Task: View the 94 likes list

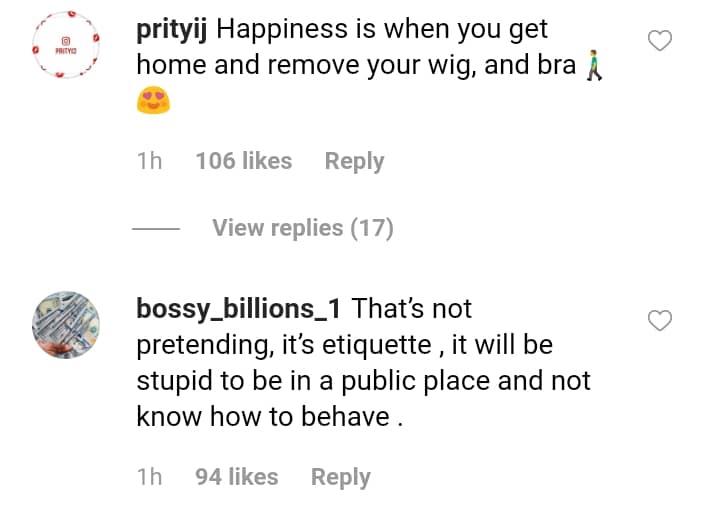Action: click(x=237, y=478)
